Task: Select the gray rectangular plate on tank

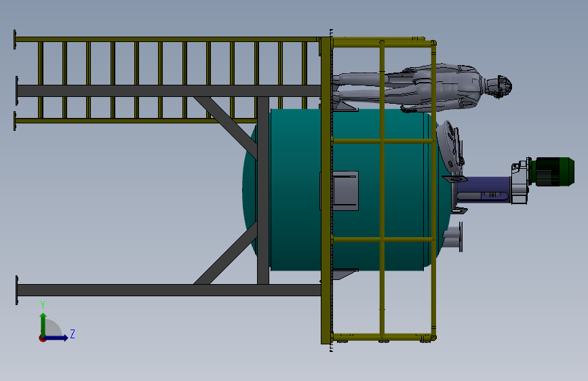Action: click(345, 190)
